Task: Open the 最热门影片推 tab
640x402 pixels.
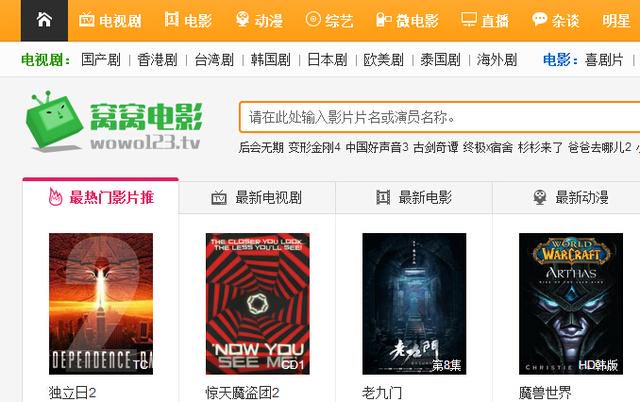Action: [x=101, y=197]
